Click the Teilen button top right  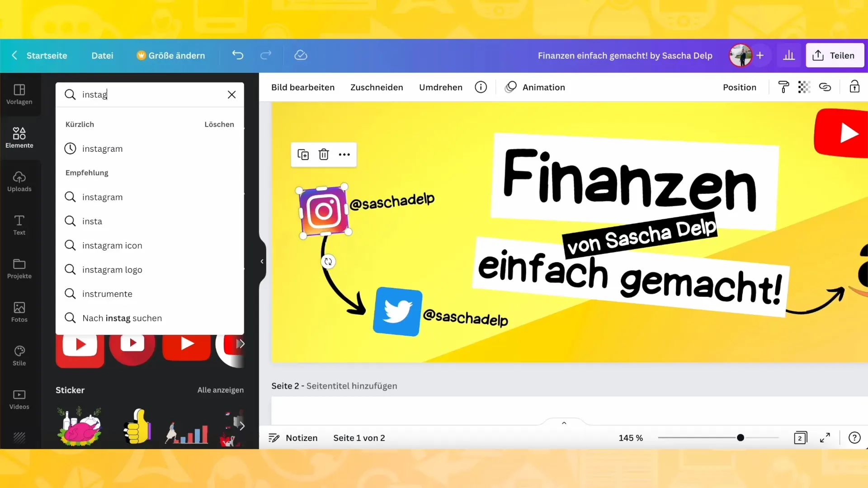835,56
